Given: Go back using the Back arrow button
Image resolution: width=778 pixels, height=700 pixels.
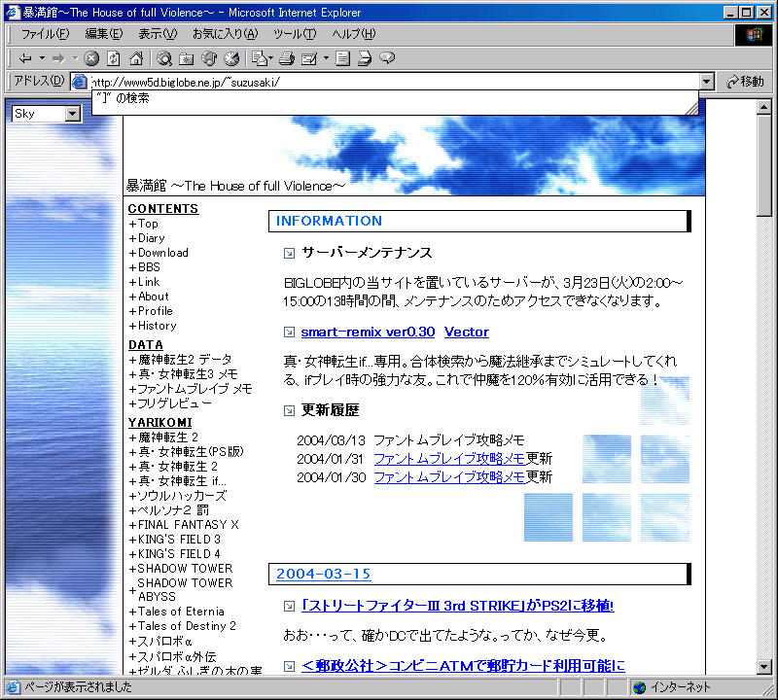Looking at the screenshot, I should (x=25, y=58).
